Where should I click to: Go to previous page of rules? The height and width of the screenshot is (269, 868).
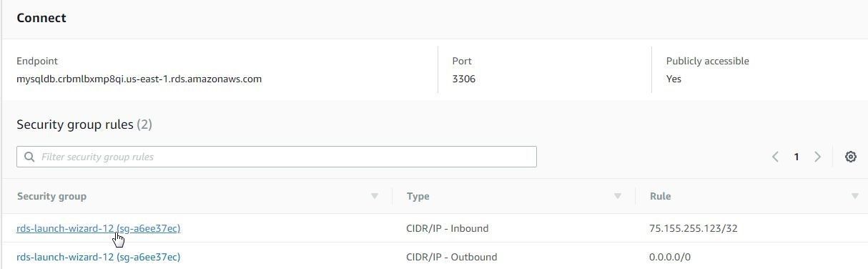point(775,157)
